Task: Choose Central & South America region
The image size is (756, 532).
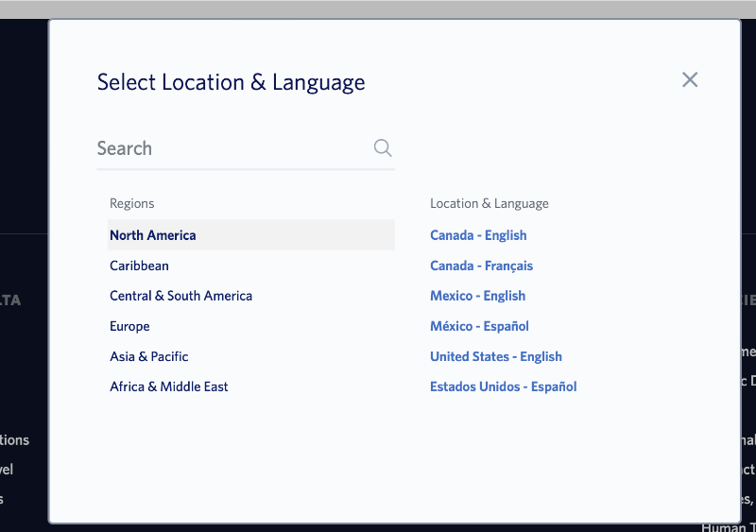Action: 180,296
